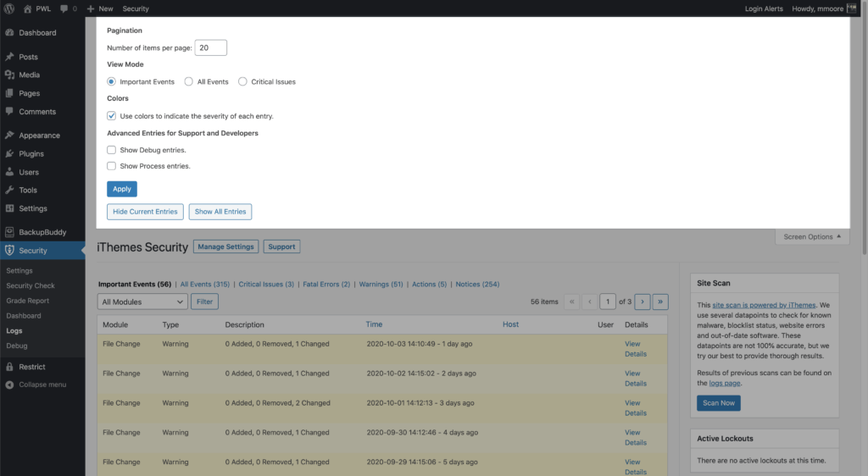868x476 pixels.
Task: Click the current page number field
Action: (x=608, y=302)
